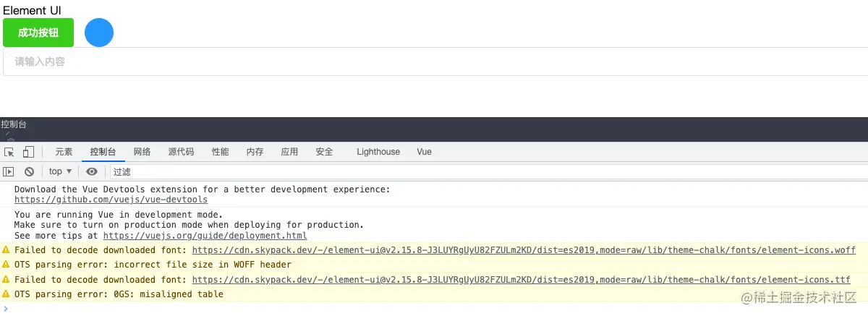868x316 pixels.
Task: Open the Vue devtools tab
Action: coord(424,152)
